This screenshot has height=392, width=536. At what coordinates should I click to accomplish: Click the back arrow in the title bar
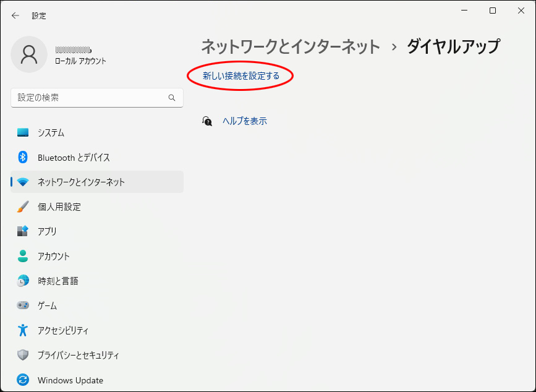pos(15,15)
